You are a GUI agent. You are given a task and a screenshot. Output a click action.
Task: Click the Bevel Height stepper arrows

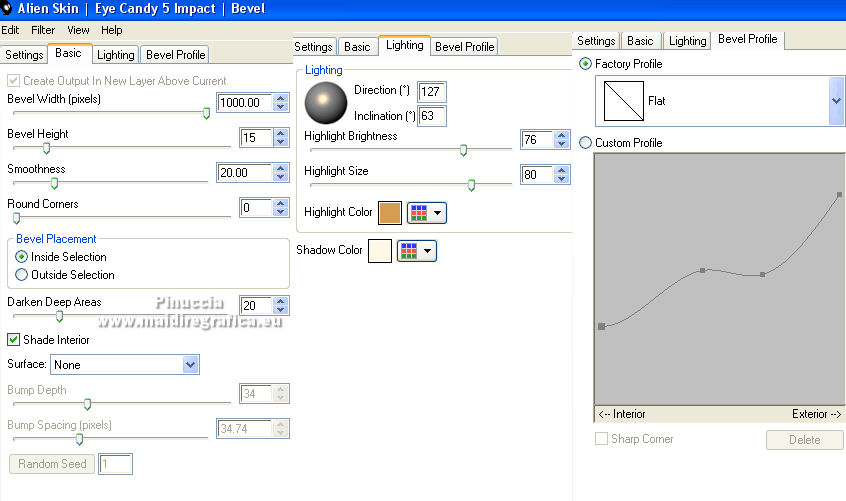281,138
